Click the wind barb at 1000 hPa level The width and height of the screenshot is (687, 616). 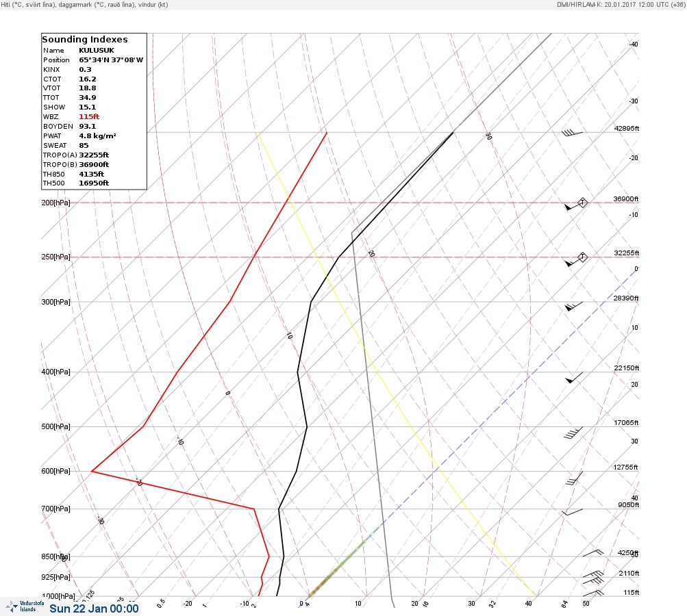tap(593, 593)
